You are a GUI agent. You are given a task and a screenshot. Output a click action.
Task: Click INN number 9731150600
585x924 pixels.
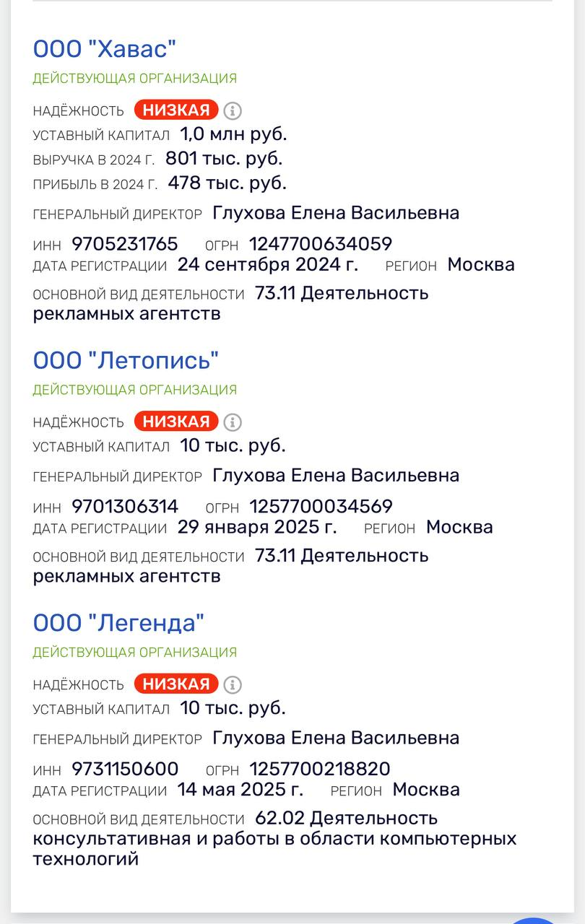125,769
